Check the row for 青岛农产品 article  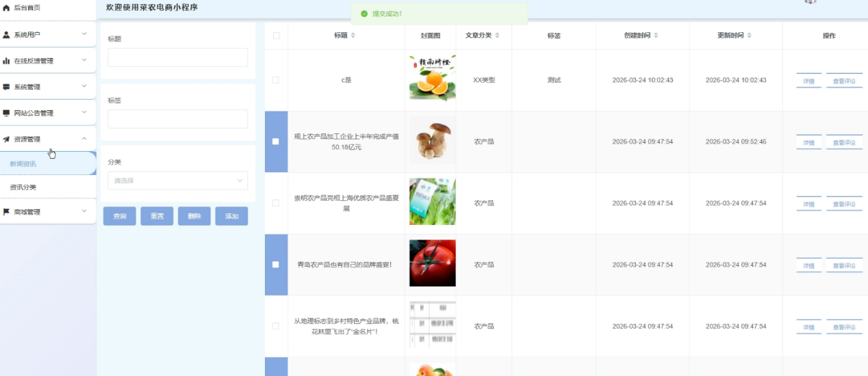pyautogui.click(x=276, y=265)
